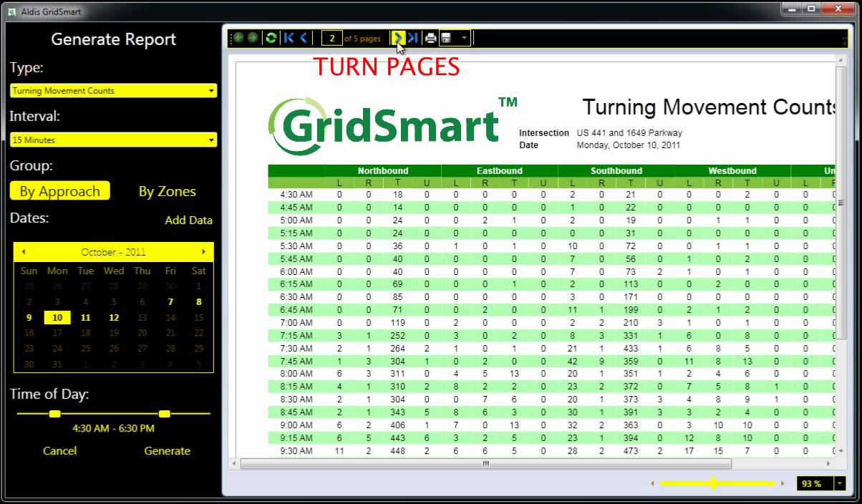The image size is (862, 504).
Task: Go forward with the green forward arrow
Action: [253, 38]
